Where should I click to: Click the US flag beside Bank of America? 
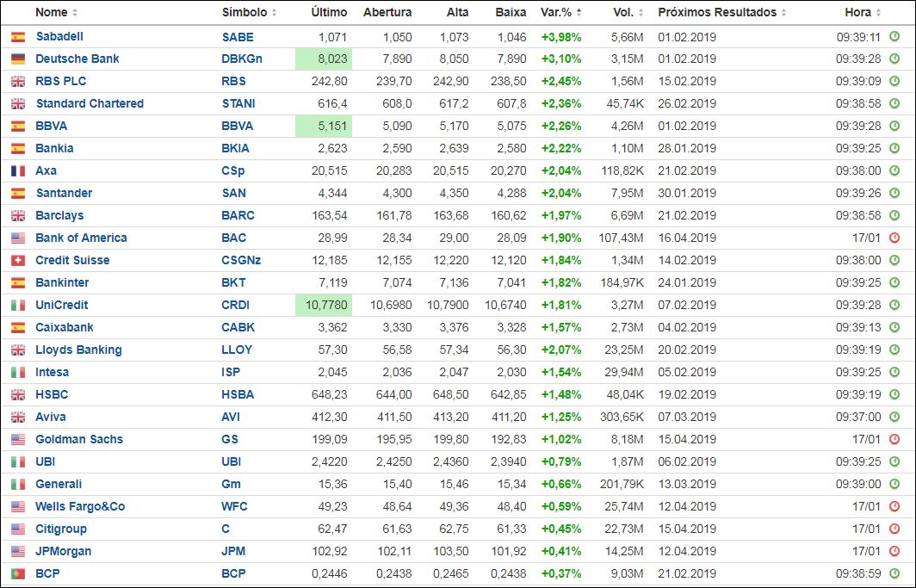(18, 238)
